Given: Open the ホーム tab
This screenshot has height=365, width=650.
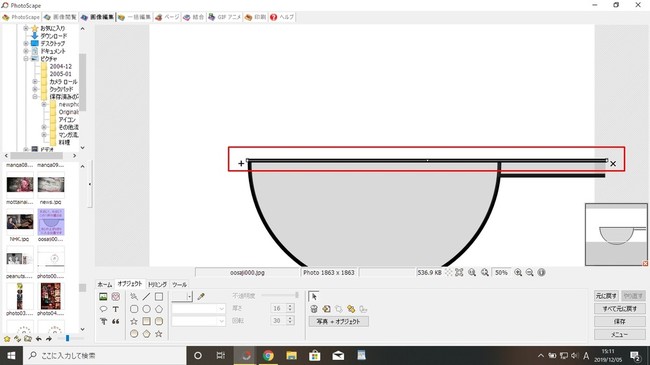Looking at the screenshot, I should pyautogui.click(x=104, y=285).
